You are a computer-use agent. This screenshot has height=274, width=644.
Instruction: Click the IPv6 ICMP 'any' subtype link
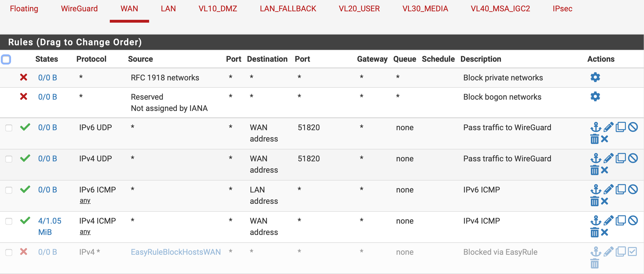pyautogui.click(x=85, y=200)
